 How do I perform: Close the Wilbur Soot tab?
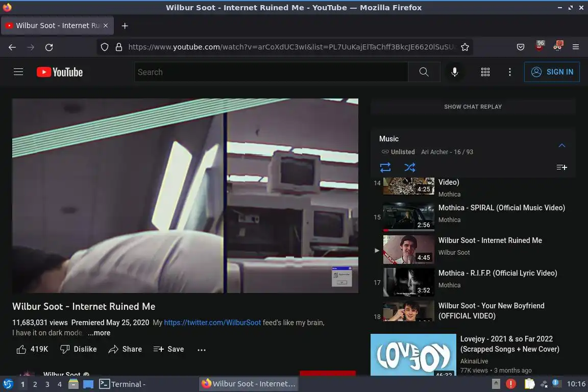tap(106, 26)
